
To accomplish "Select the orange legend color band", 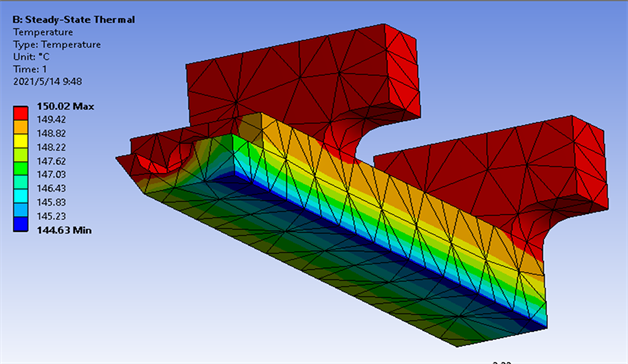I will pyautogui.click(x=20, y=127).
